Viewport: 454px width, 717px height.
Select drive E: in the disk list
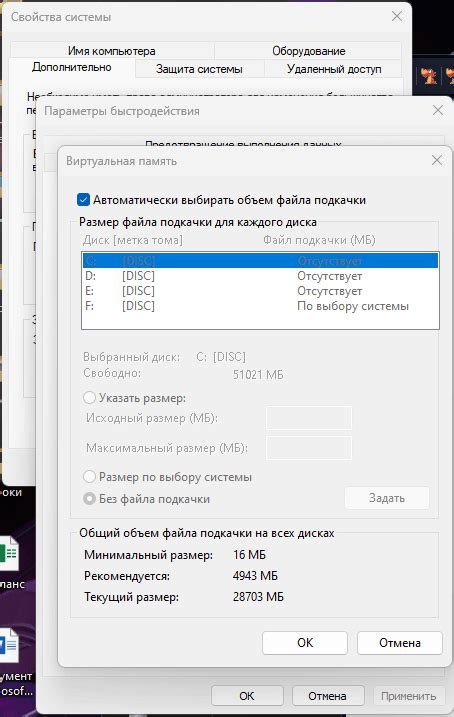pos(260,291)
